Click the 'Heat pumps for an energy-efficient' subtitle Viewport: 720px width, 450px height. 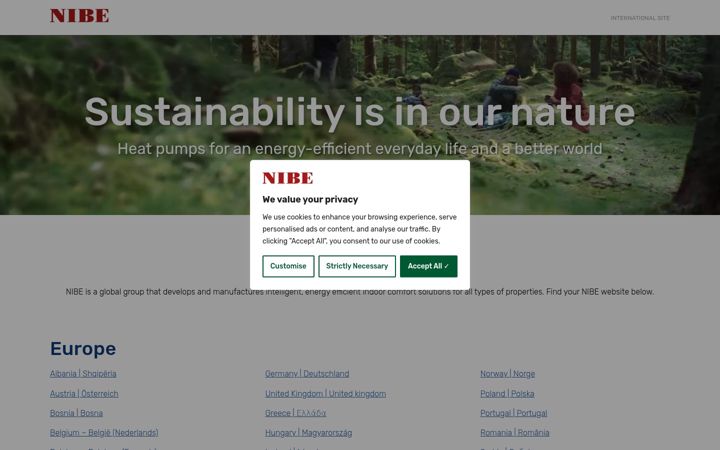click(x=360, y=149)
